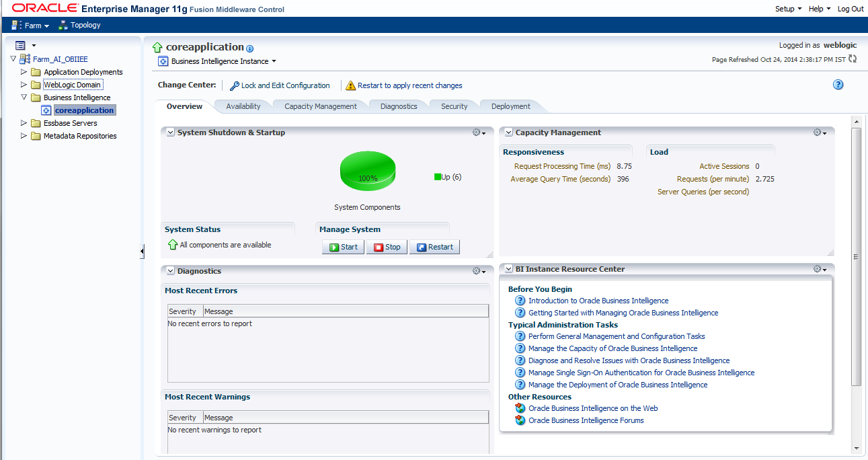This screenshot has width=868, height=460.
Task: Click the Essbase Servers folder icon
Action: click(36, 123)
